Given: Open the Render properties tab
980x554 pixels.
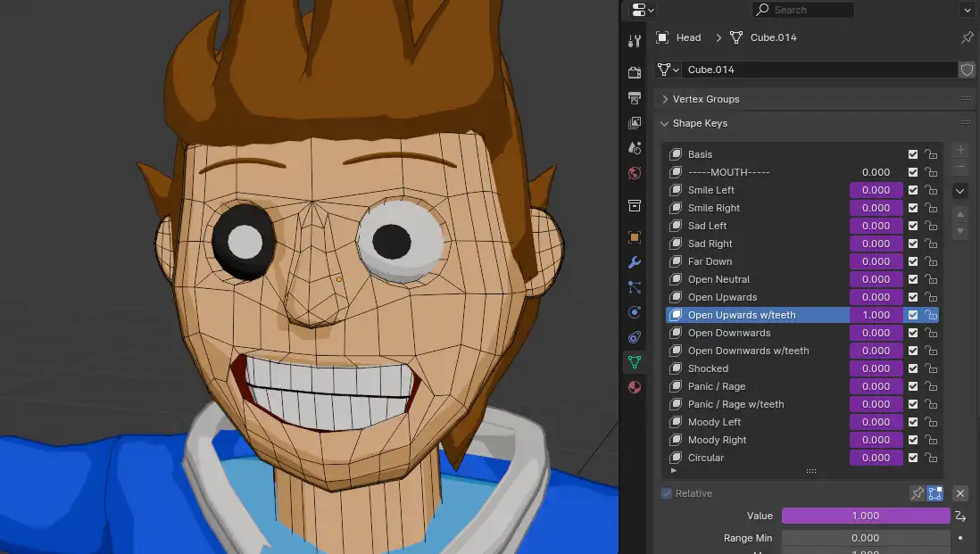Looking at the screenshot, I should click(635, 73).
